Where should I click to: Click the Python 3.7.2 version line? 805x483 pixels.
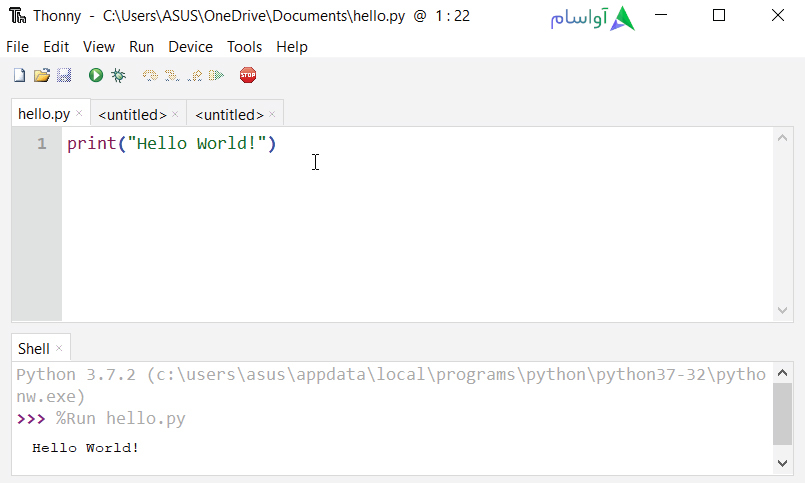pos(391,385)
